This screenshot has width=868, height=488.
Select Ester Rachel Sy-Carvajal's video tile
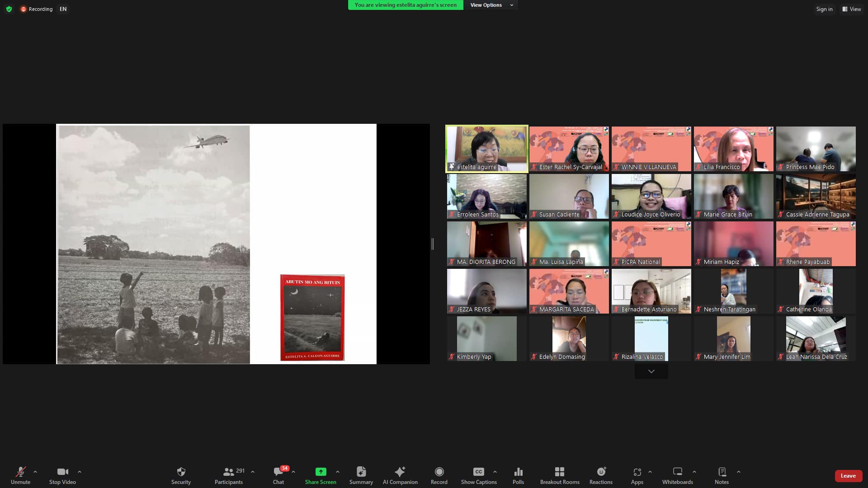coord(569,149)
